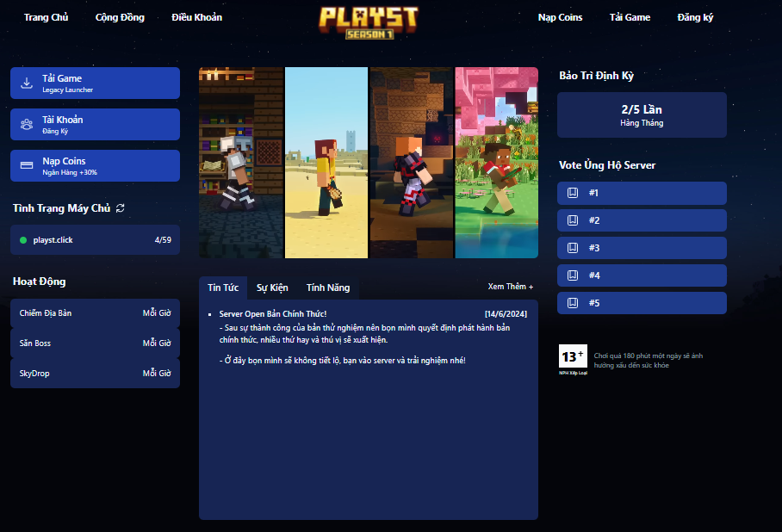
Task: Select the Săn Boss activity row
Action: [x=96, y=343]
